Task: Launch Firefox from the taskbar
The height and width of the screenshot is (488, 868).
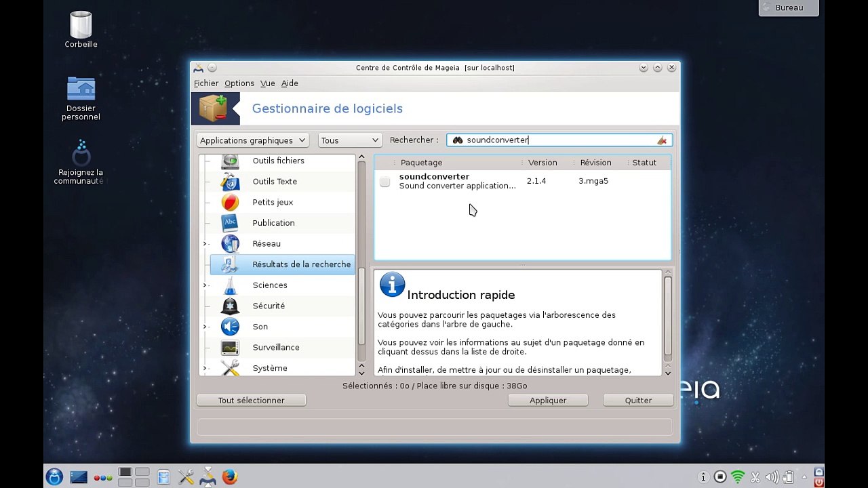Action: pos(230,477)
